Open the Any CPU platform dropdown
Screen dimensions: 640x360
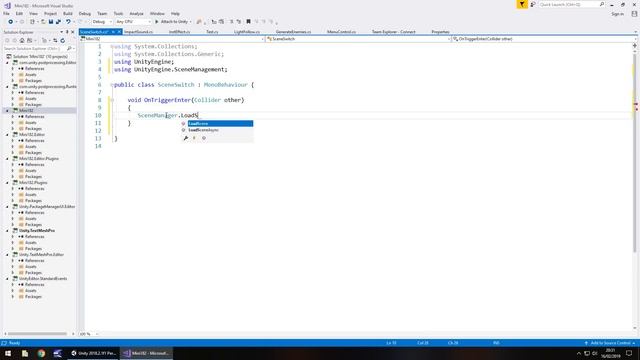click(133, 22)
